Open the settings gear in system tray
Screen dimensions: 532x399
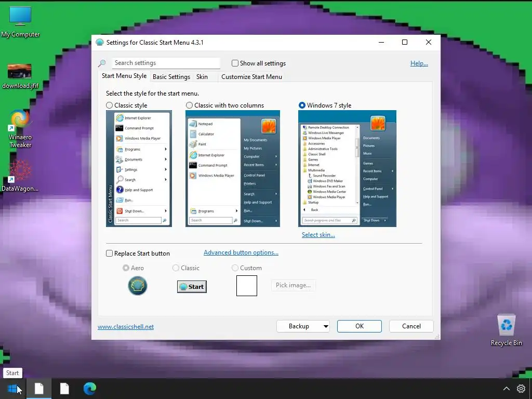pos(521,389)
